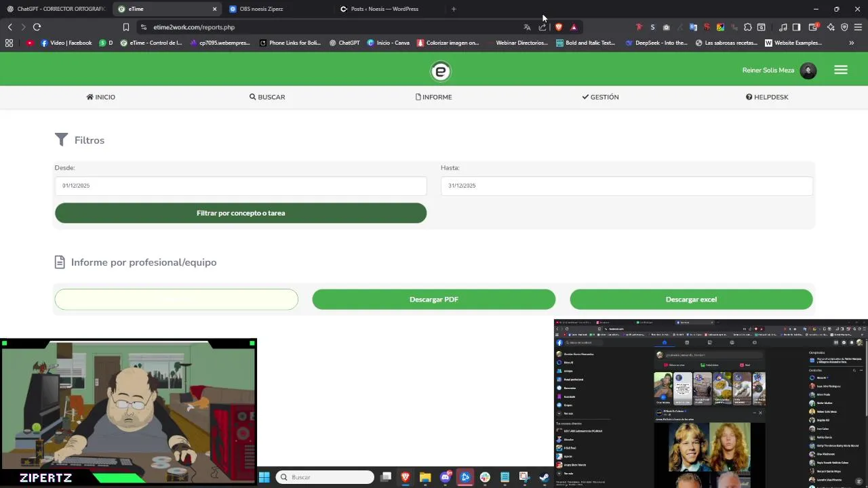Open Inicio - Canva bookmark
The height and width of the screenshot is (488, 868).
[x=389, y=43]
